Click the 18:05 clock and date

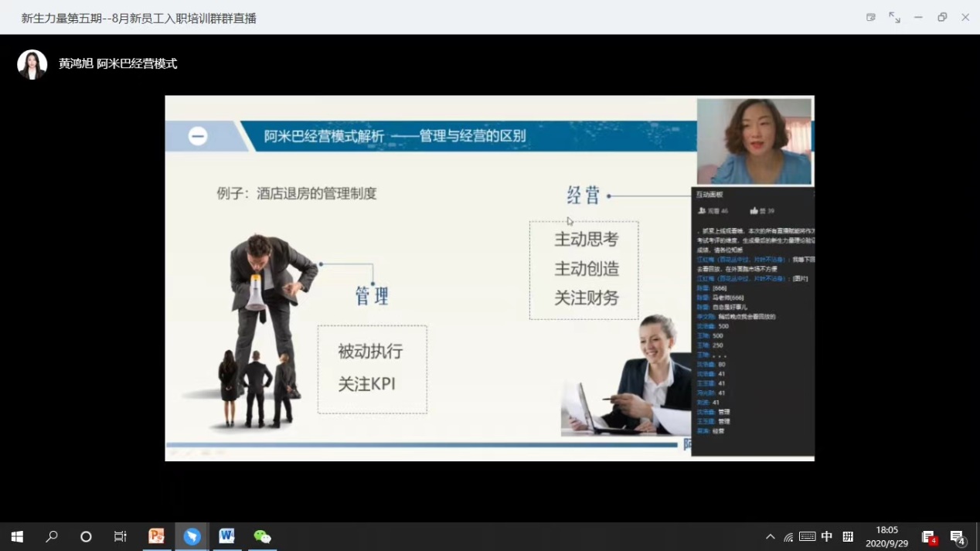[886, 536]
